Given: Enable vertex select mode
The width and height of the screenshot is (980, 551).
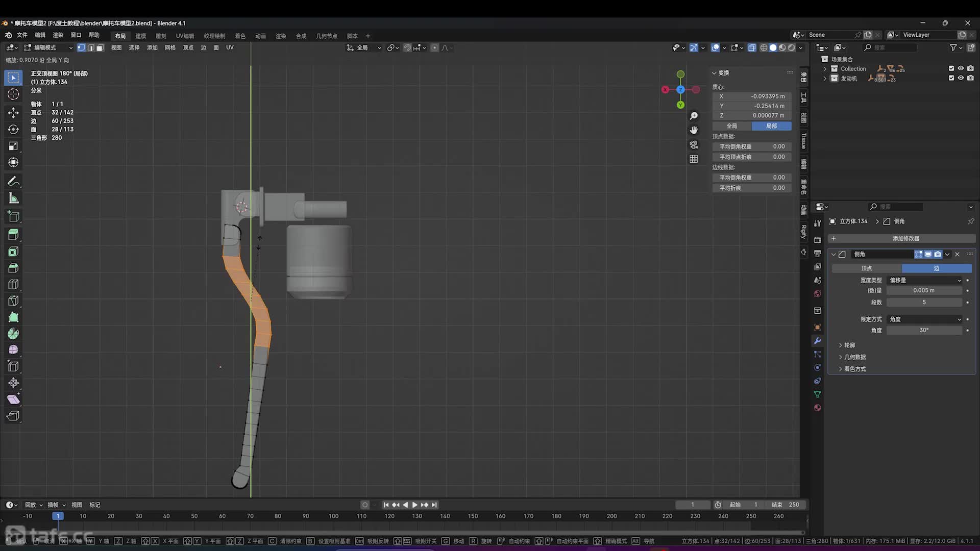Looking at the screenshot, I should [x=81, y=47].
